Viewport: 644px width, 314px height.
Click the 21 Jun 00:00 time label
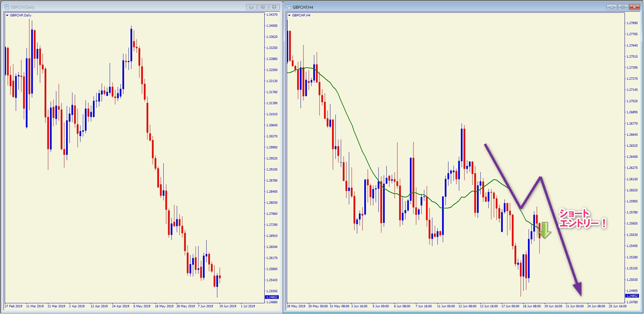(x=575, y=306)
